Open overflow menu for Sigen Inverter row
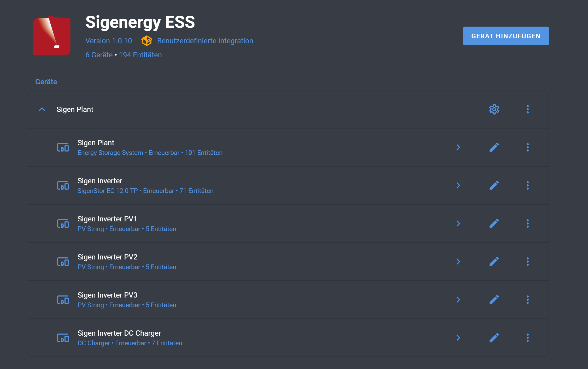Image resolution: width=588 pixels, height=369 pixels. [x=527, y=185]
